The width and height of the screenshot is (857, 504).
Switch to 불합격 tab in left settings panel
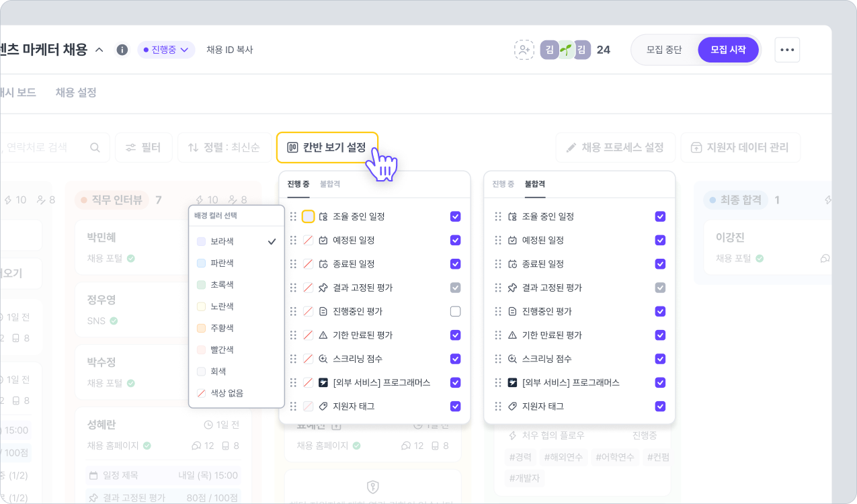330,183
